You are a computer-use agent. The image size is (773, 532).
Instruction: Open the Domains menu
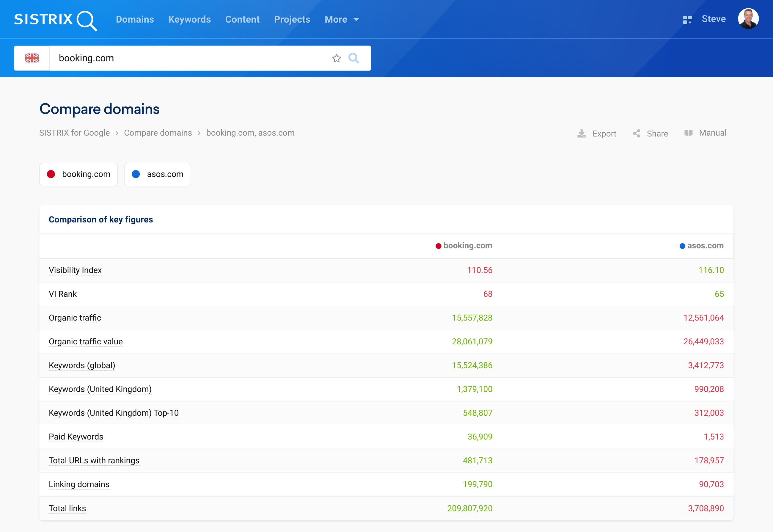pos(135,19)
